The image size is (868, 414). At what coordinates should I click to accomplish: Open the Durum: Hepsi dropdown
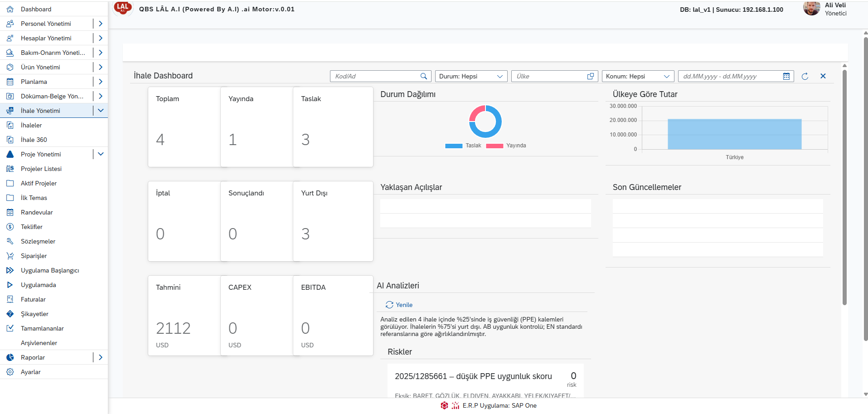tap(471, 76)
